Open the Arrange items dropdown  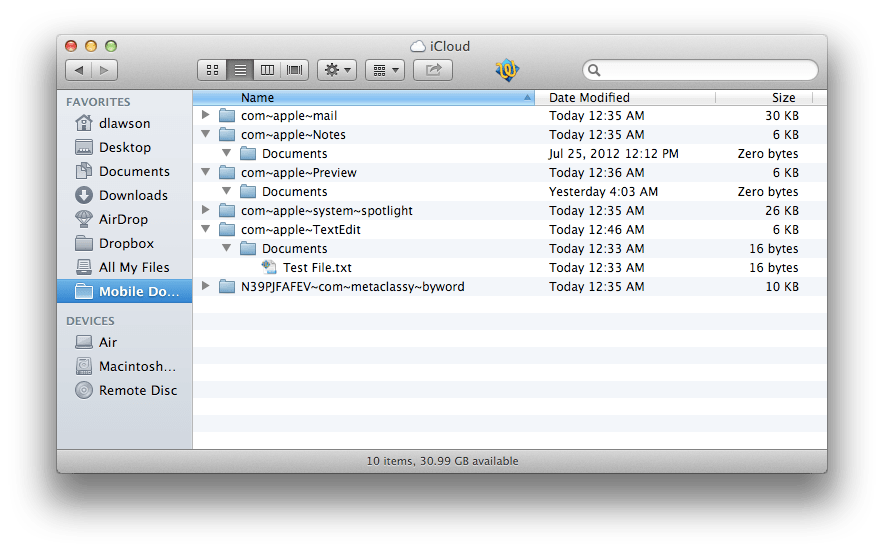coord(385,70)
